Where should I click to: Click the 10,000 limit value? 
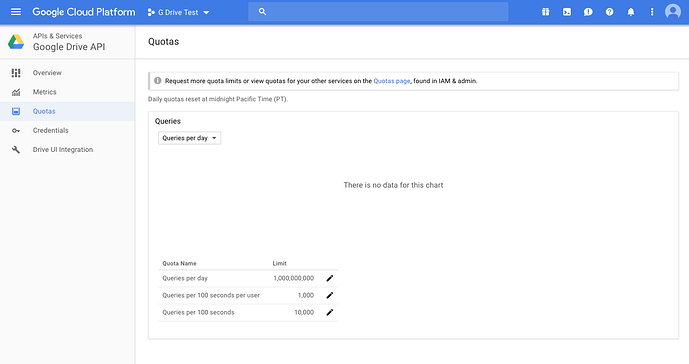(x=304, y=313)
